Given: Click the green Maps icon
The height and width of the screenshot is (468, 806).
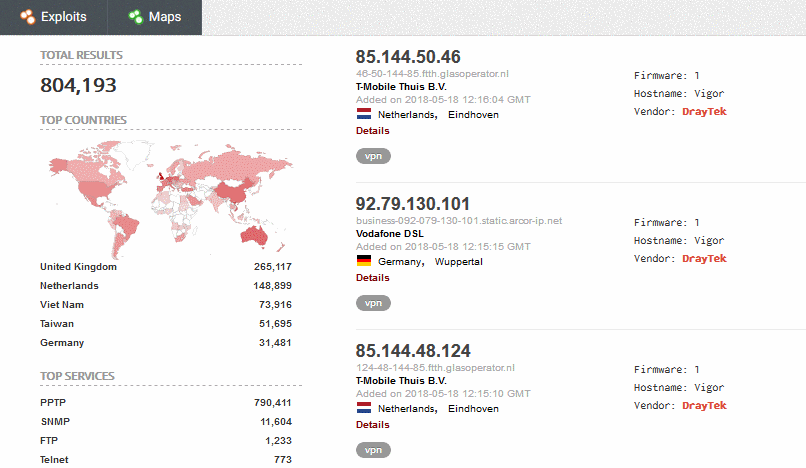Looking at the screenshot, I should coord(134,17).
